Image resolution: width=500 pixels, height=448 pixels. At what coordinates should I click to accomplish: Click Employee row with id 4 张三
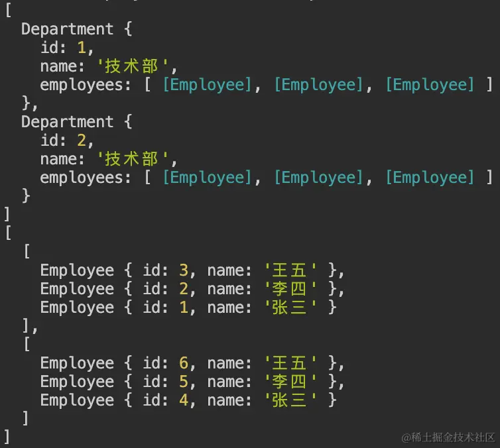click(x=188, y=400)
